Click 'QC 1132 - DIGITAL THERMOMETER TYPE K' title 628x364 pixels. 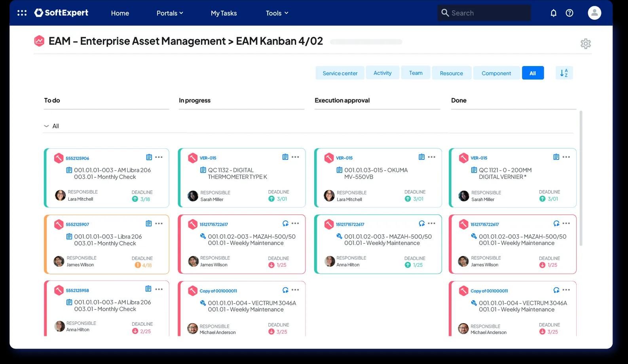click(237, 173)
